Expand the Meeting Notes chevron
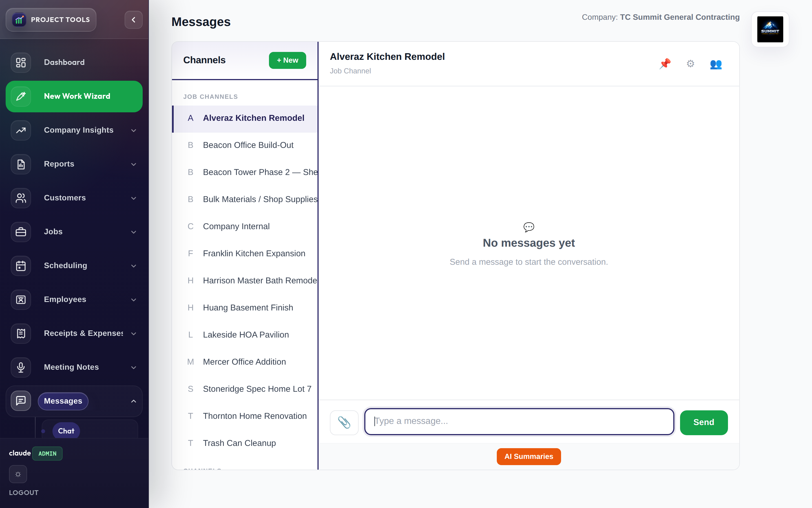Image resolution: width=812 pixels, height=508 pixels. [x=134, y=367]
